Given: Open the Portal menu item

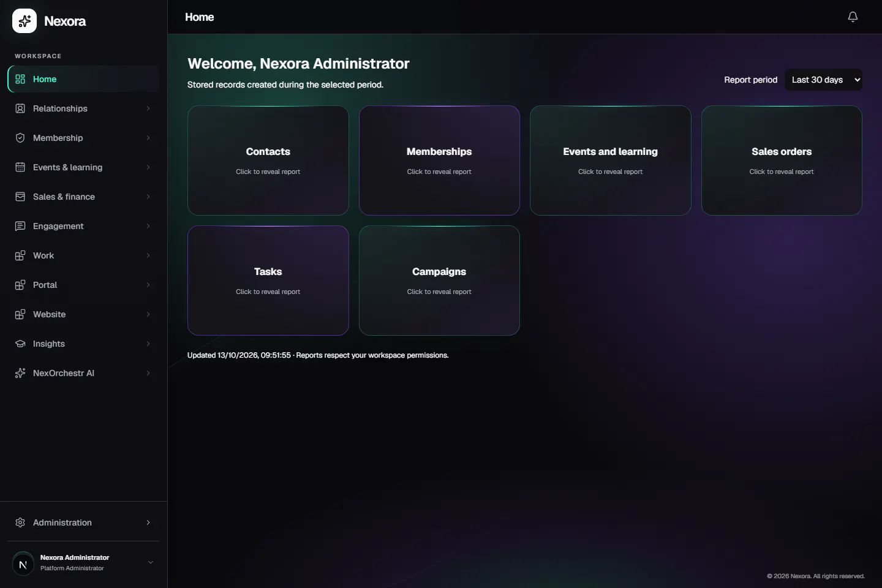Looking at the screenshot, I should (x=83, y=285).
